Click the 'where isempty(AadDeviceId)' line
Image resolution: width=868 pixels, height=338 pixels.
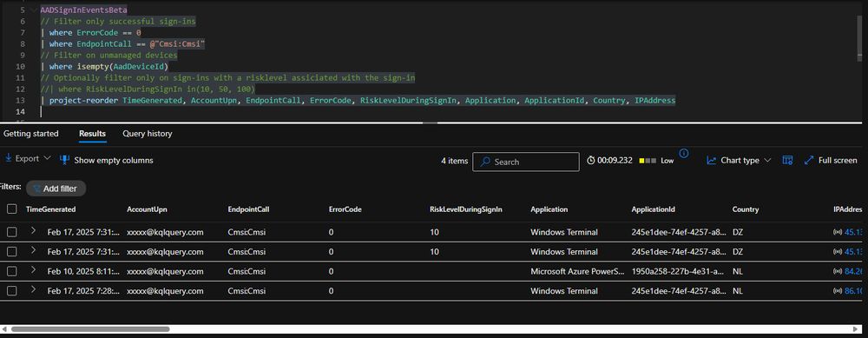[104, 67]
